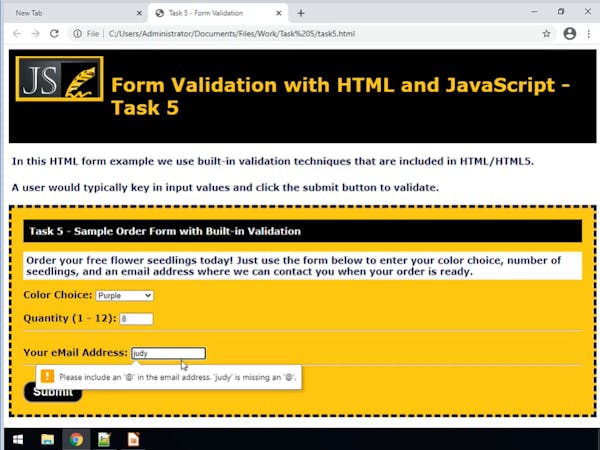The width and height of the screenshot is (600, 450).
Task: Click the 'Quantity (1 - 12):' label
Action: pyautogui.click(x=70, y=318)
